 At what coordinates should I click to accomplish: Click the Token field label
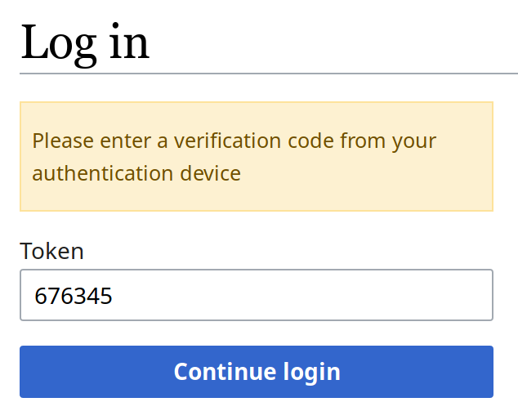coord(51,251)
